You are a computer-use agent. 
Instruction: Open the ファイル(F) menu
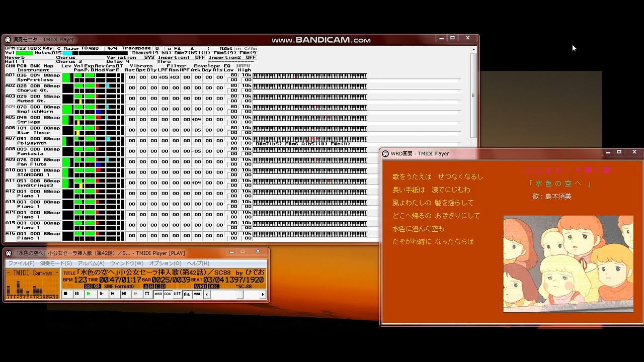point(21,263)
